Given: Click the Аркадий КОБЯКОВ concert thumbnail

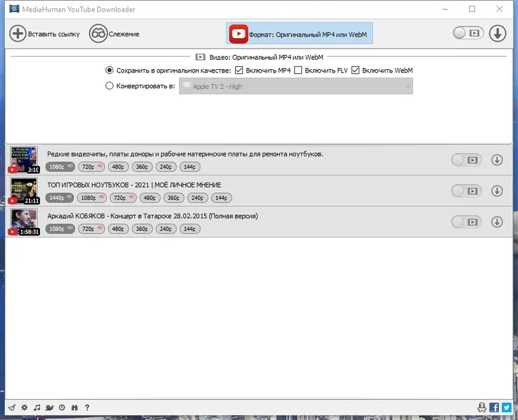Looking at the screenshot, I should [23, 222].
